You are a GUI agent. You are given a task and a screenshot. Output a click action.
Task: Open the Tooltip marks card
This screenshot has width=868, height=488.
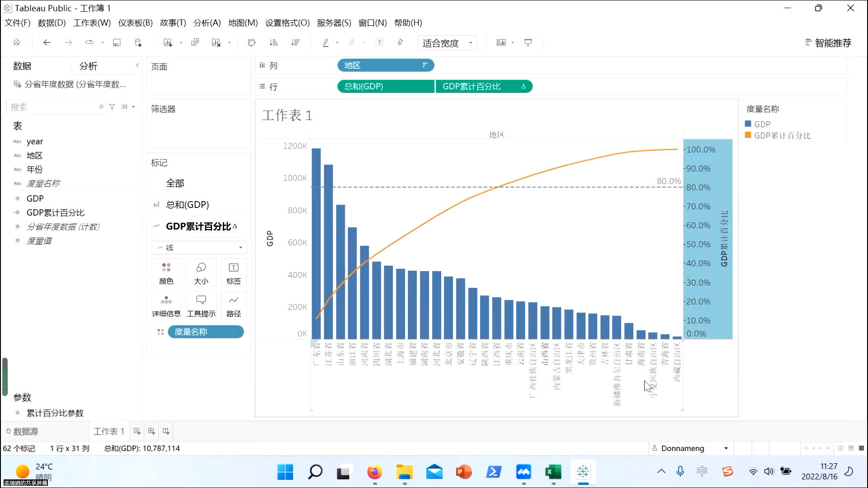pos(201,305)
